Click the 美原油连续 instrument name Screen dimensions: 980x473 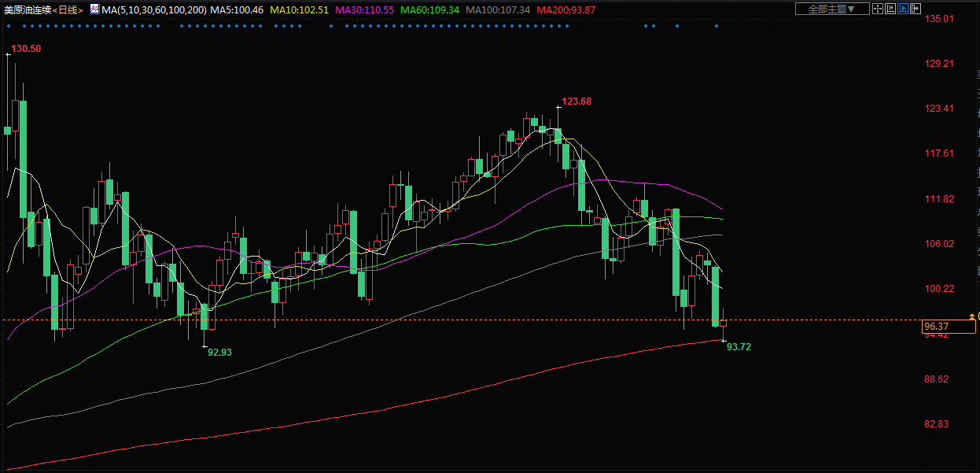point(28,9)
